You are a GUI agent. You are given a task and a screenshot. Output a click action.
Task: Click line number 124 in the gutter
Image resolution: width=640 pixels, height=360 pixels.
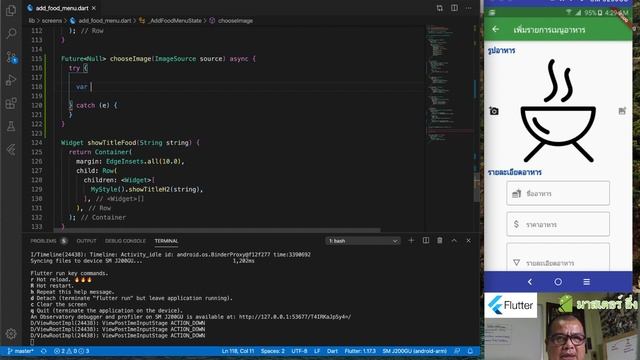tap(37, 142)
